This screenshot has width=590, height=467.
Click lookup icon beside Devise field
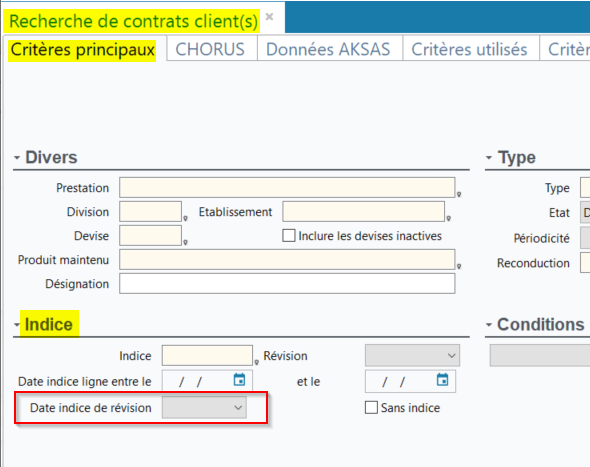186,242
